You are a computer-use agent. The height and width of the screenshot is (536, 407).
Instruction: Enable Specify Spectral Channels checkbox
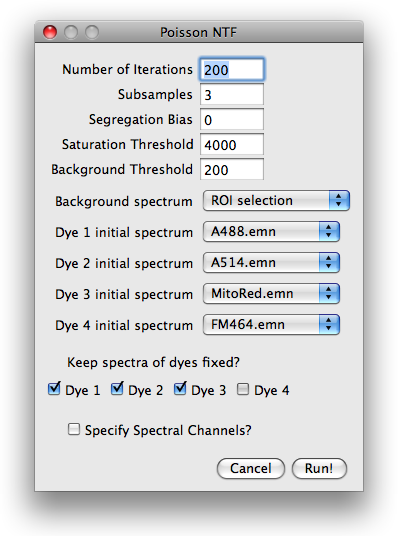point(74,429)
